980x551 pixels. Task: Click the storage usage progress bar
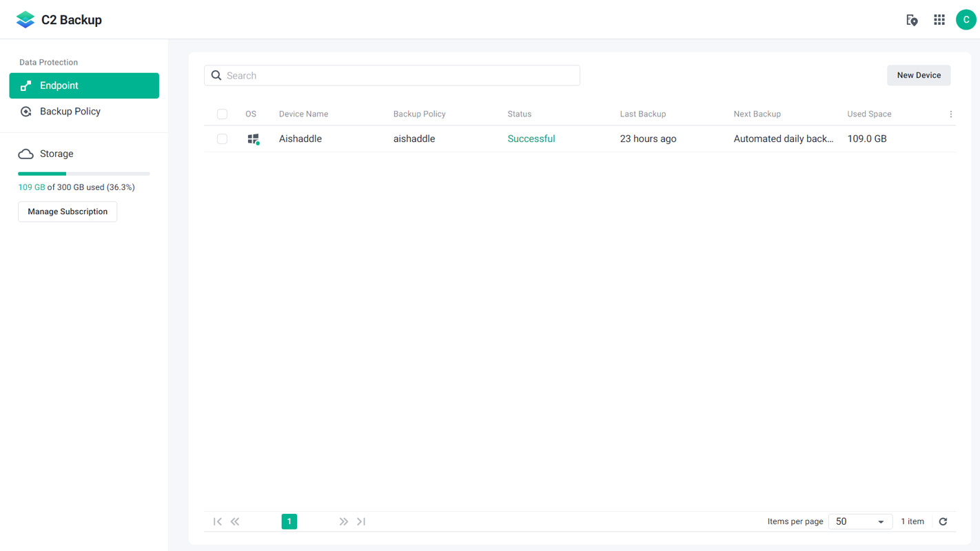point(84,174)
